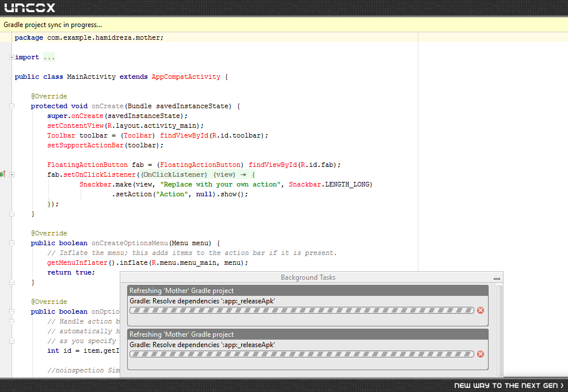Click the 'return true;' statement
568x392 pixels.
click(71, 272)
